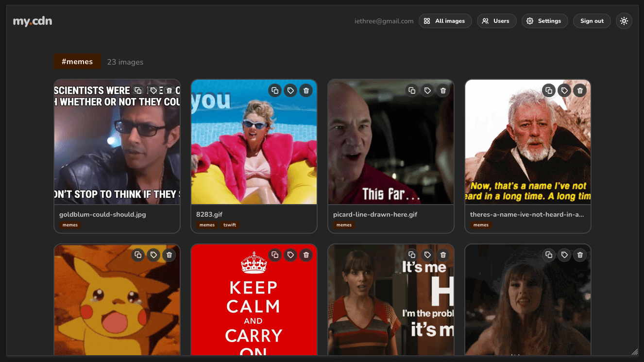Trash the picard-line-drawn-here.gif image
Viewport: 644px width, 362px height.
coord(443,90)
